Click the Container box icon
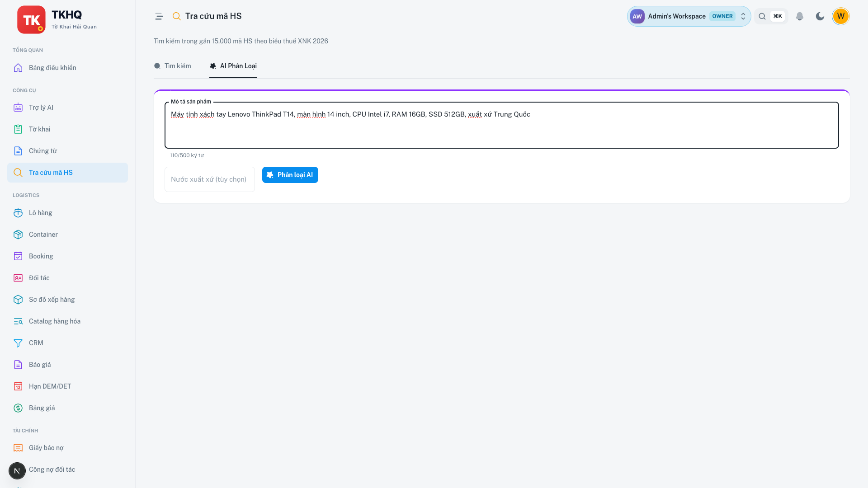 18,235
